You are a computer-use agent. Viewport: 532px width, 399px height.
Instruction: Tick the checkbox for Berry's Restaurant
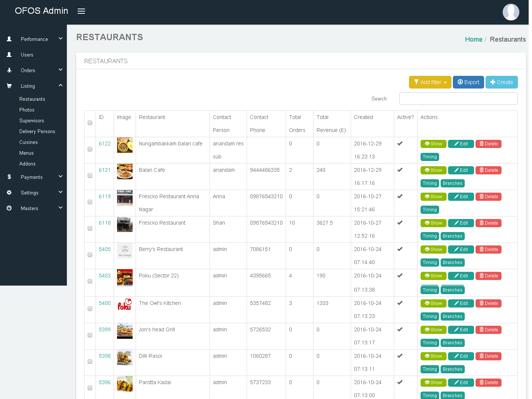[90, 255]
